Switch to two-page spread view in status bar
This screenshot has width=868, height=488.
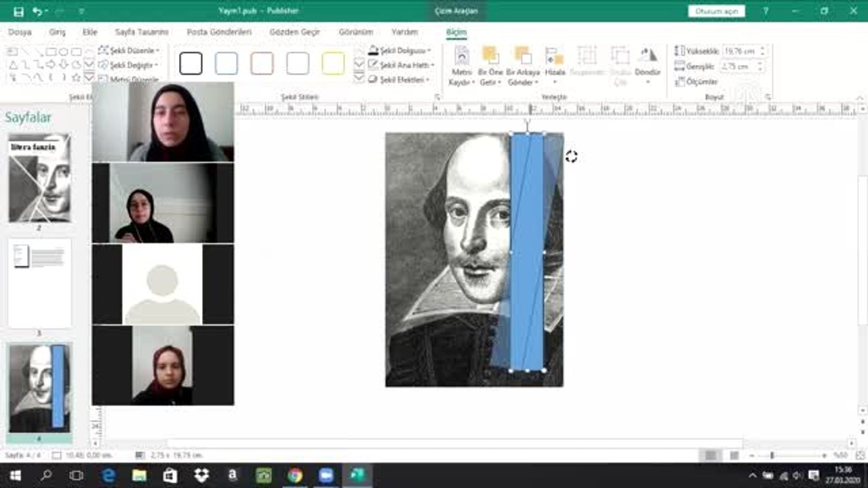tap(734, 455)
